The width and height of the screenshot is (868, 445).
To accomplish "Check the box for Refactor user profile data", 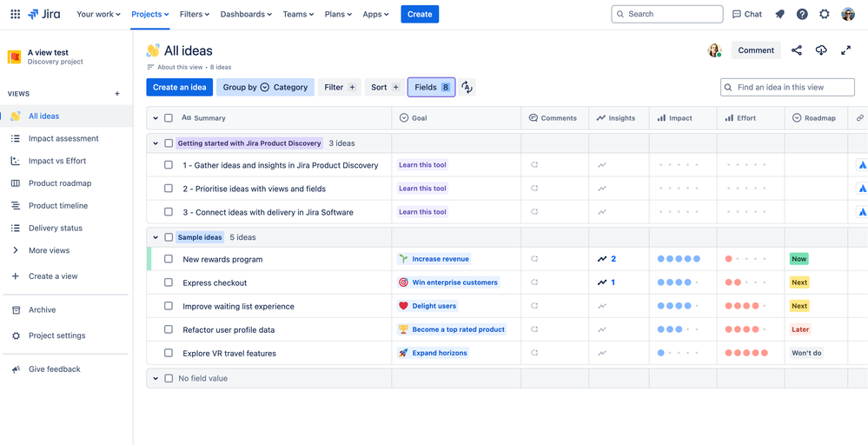I will [169, 329].
